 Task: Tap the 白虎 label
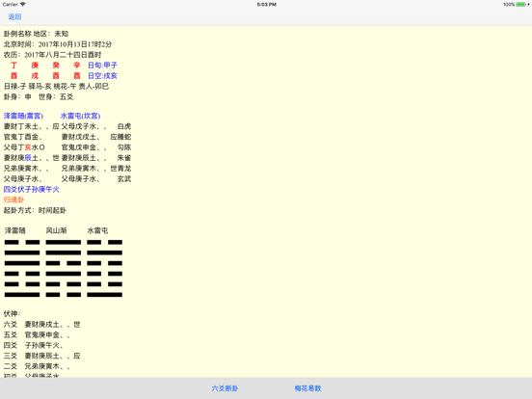pos(124,126)
